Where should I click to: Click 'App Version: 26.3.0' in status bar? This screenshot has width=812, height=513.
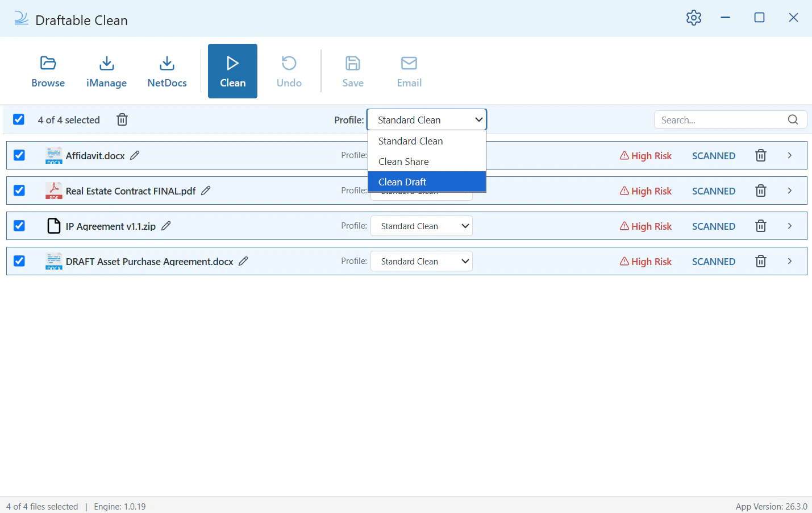(x=771, y=506)
